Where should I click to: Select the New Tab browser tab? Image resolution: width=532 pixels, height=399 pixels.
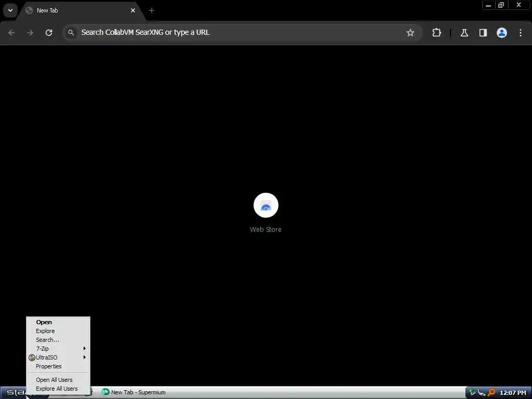coord(81,10)
